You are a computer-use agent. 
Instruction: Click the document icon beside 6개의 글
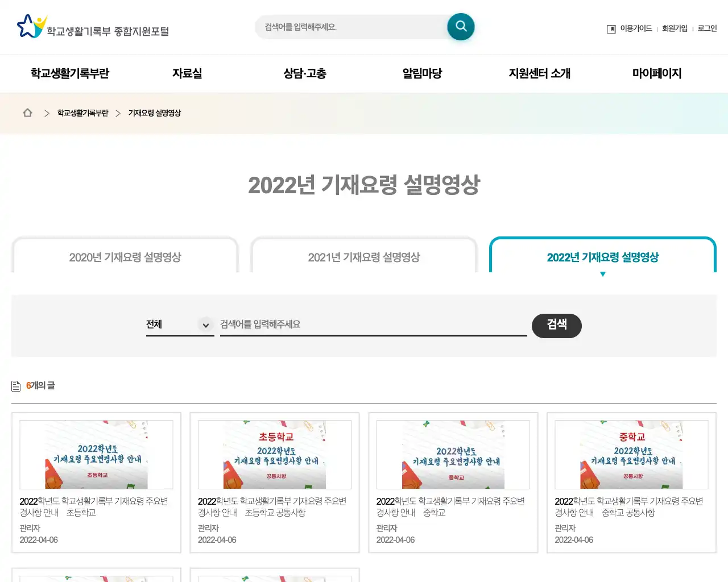tap(16, 386)
